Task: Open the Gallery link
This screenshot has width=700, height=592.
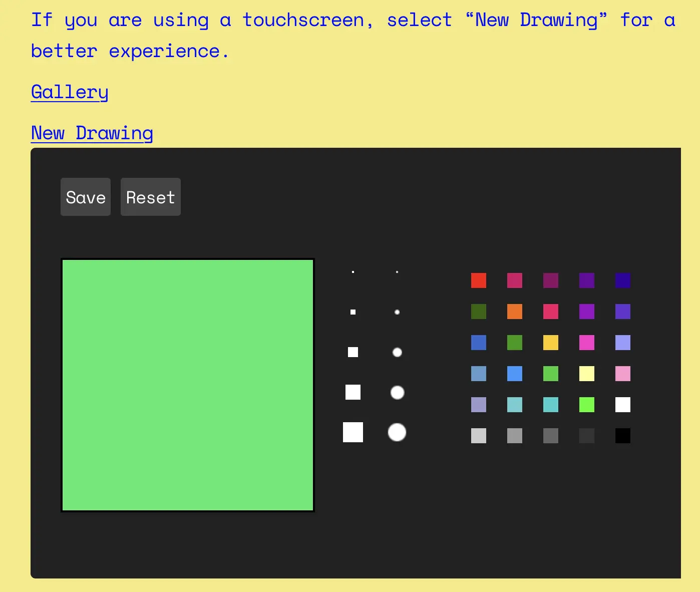Action: tap(69, 92)
